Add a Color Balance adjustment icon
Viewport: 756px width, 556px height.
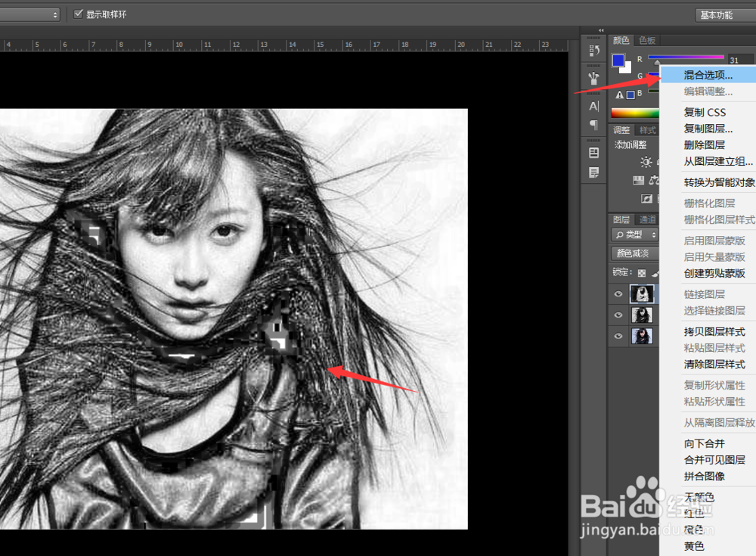pos(654,181)
